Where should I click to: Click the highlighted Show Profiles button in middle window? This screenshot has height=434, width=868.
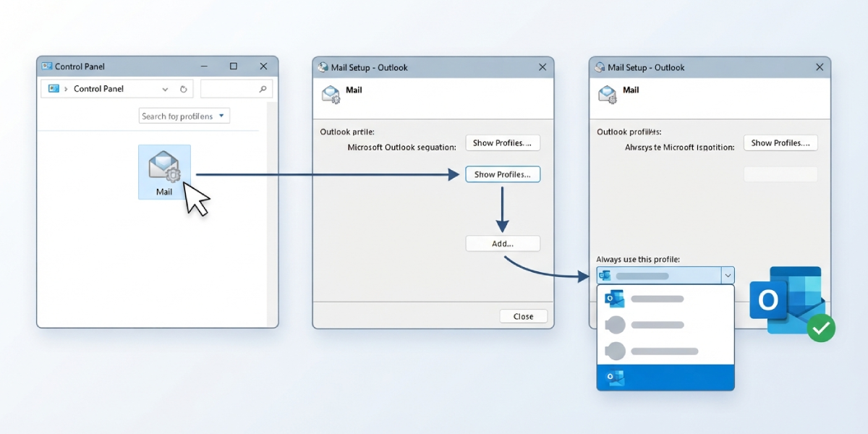click(503, 174)
